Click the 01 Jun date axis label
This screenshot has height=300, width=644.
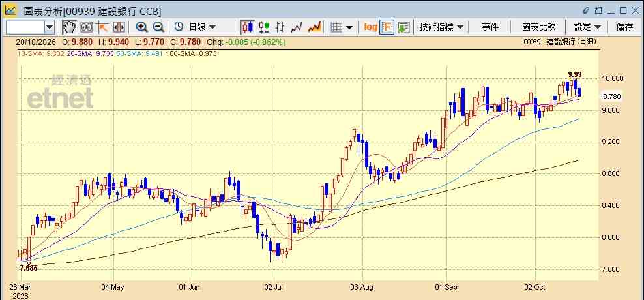(189, 287)
